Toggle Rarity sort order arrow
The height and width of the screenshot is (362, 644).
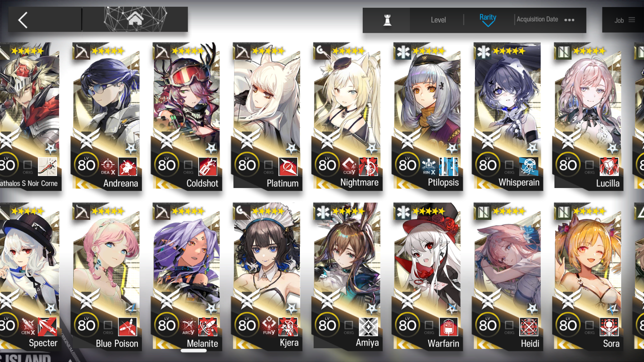click(x=488, y=24)
